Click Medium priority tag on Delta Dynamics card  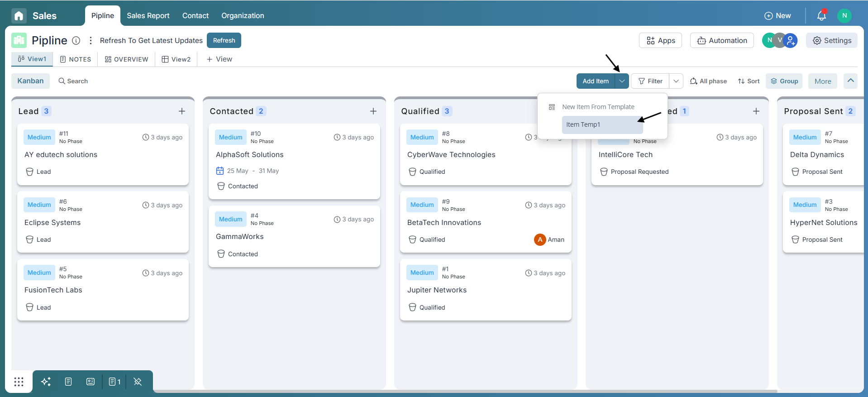[x=805, y=137]
